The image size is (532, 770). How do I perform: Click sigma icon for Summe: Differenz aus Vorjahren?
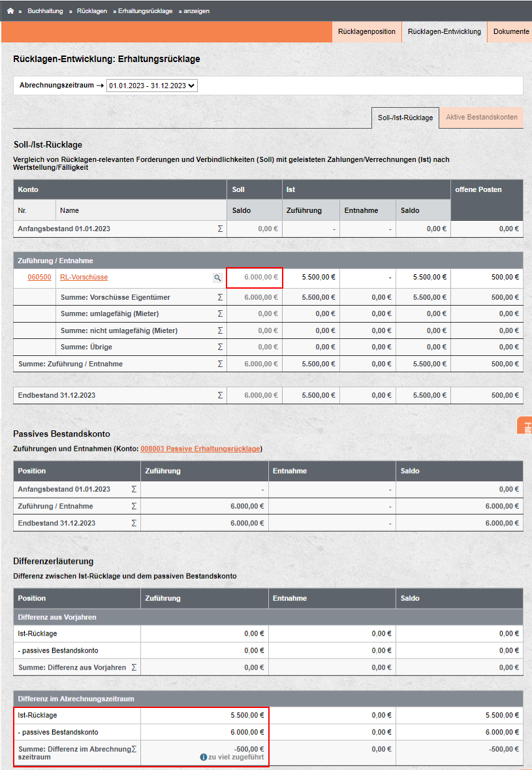(134, 667)
